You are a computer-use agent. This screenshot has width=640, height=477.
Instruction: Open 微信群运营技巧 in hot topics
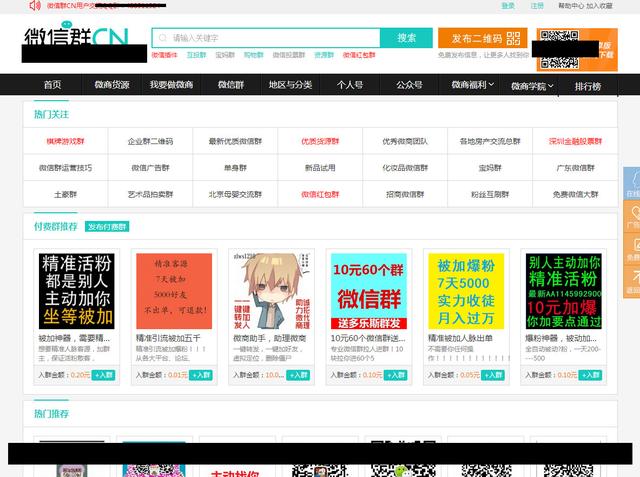(x=65, y=168)
